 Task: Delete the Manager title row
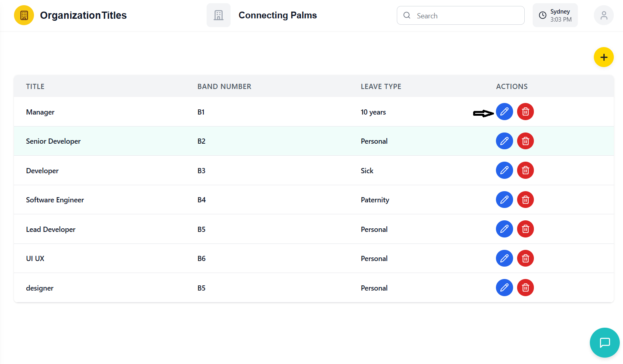pyautogui.click(x=525, y=112)
